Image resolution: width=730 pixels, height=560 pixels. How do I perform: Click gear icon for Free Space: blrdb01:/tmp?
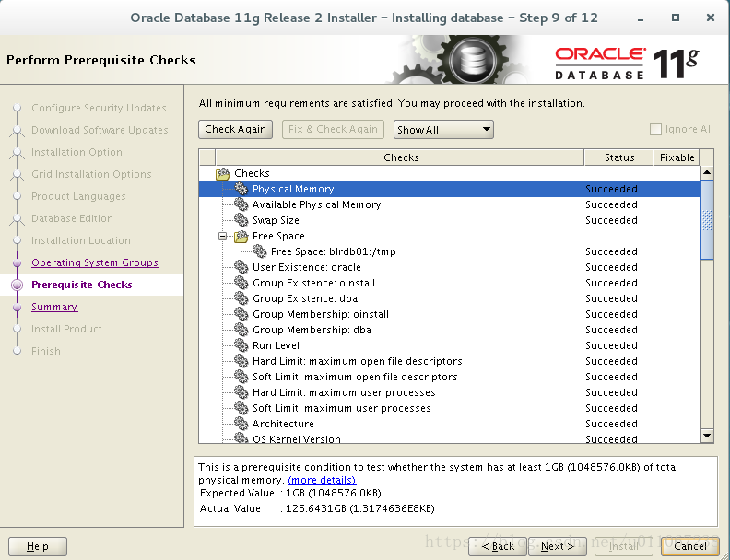259,251
